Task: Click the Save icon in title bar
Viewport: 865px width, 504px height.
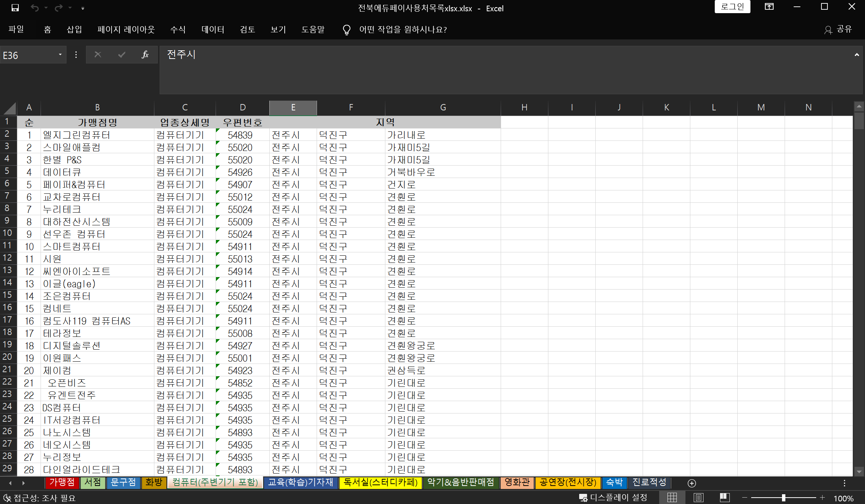Action: pyautogui.click(x=15, y=8)
